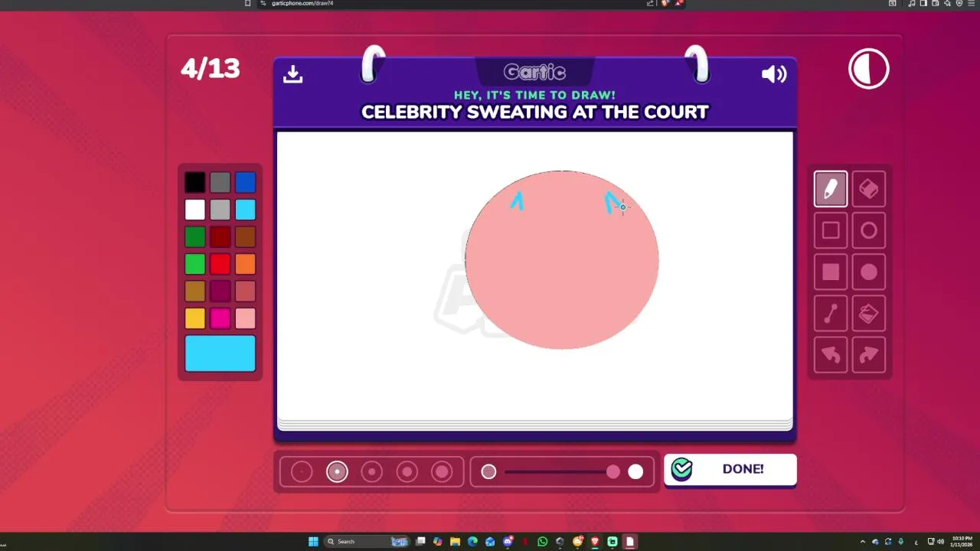Viewport: 980px width, 551px height.
Task: Click the round timer indicator
Action: tap(869, 69)
